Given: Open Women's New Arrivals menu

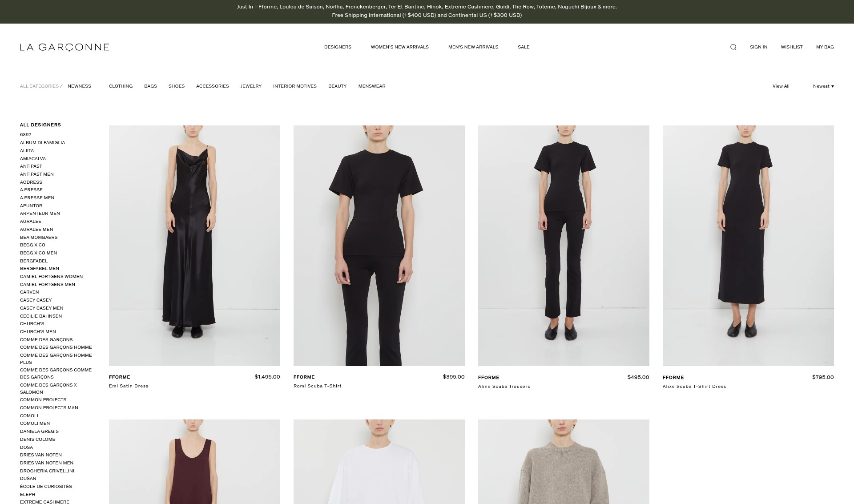Looking at the screenshot, I should (400, 47).
